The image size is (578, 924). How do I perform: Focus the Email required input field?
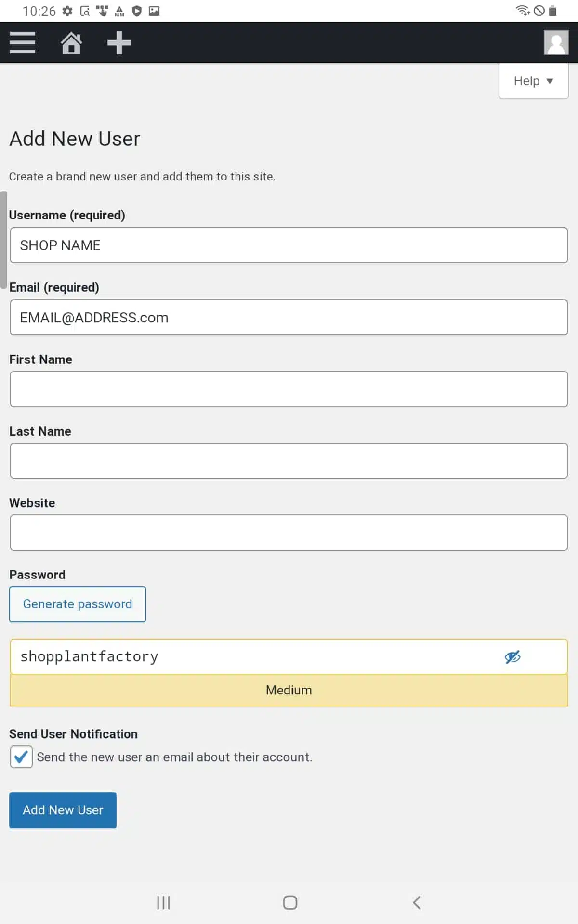289,318
